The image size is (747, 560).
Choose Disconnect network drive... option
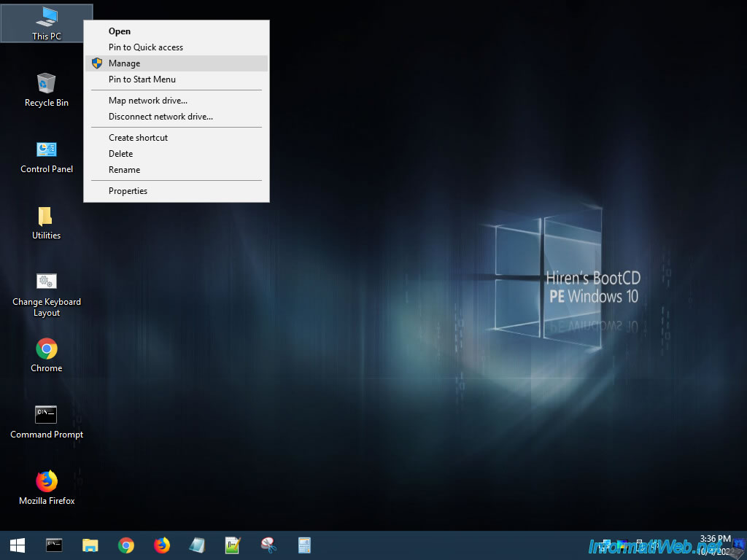[177, 117]
